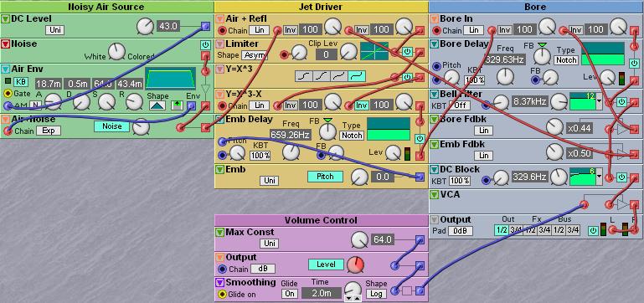The width and height of the screenshot is (644, 303).
Task: Click the Emb Delay frequency field 659.26Hz
Action: [x=291, y=134]
